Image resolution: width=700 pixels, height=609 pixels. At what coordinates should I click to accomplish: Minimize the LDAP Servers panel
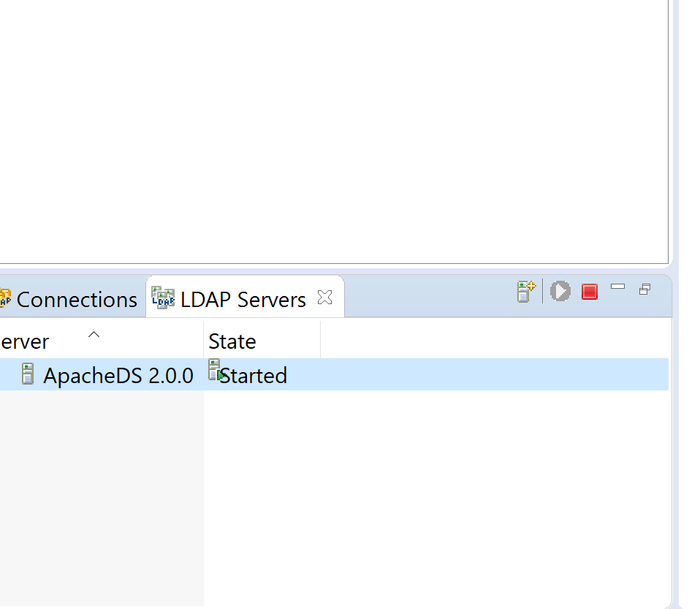[x=617, y=287]
